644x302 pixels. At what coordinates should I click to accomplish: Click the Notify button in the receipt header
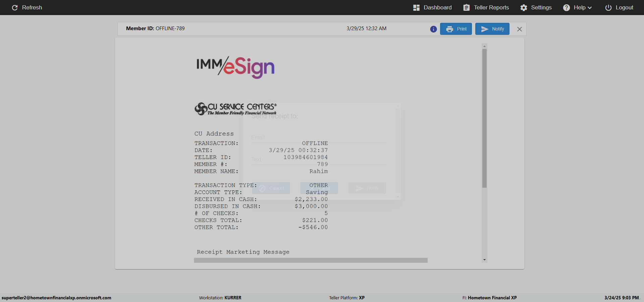[492, 29]
